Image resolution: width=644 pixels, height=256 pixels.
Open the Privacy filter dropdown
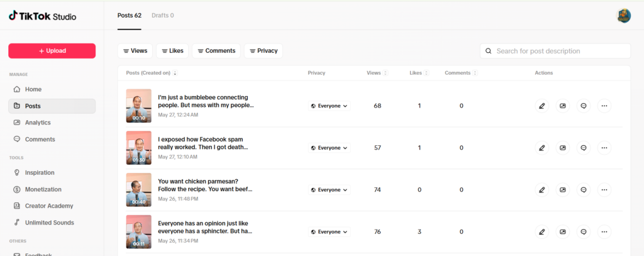[x=264, y=51]
